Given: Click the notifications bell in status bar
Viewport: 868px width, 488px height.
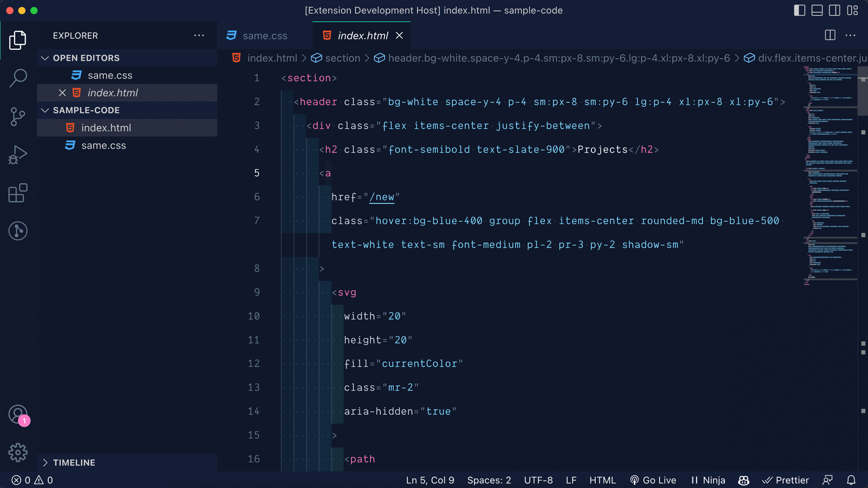Looking at the screenshot, I should [851, 480].
